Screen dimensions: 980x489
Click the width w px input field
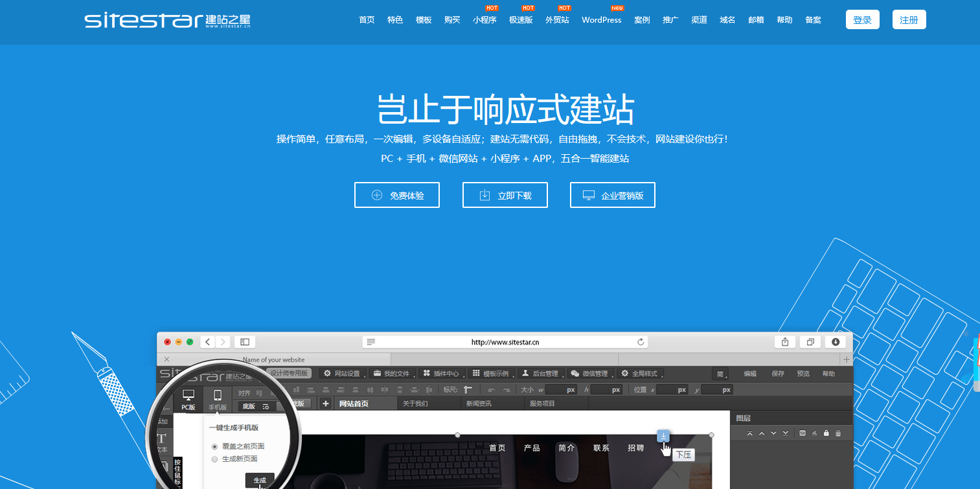pos(561,390)
